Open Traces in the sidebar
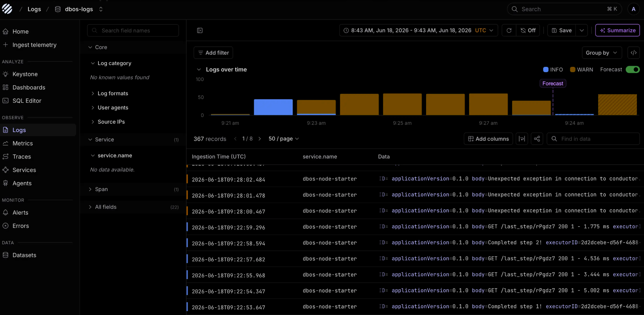The image size is (644, 315). (x=22, y=157)
